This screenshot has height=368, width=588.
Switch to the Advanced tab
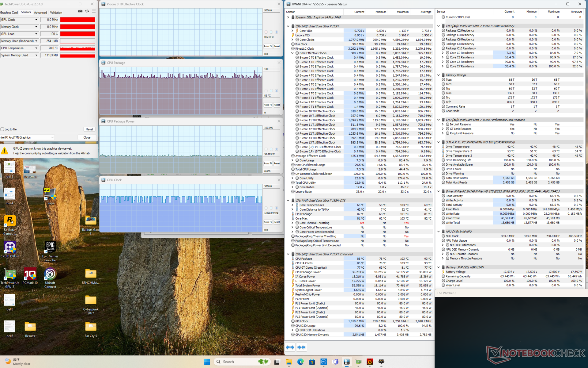(40, 13)
